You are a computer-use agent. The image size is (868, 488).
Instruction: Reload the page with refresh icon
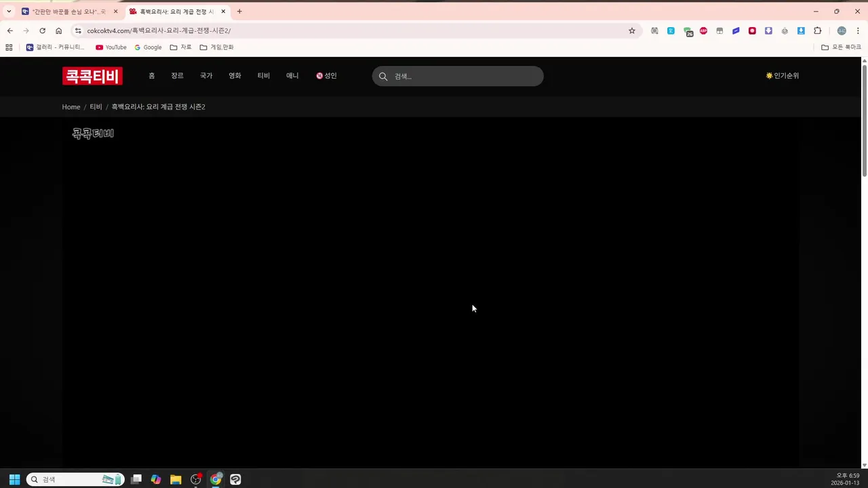click(42, 30)
